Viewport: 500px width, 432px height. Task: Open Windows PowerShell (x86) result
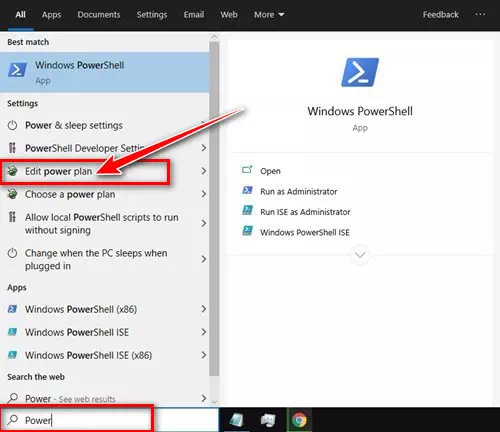click(x=104, y=309)
